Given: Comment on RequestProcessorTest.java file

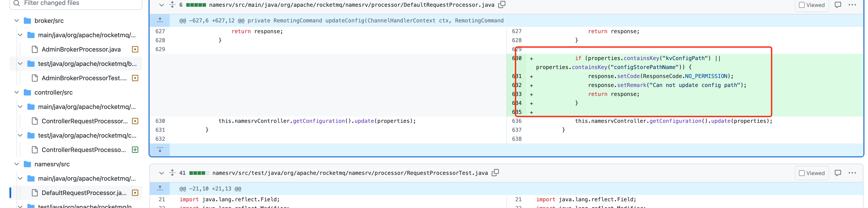Looking at the screenshot, I should coord(838,173).
